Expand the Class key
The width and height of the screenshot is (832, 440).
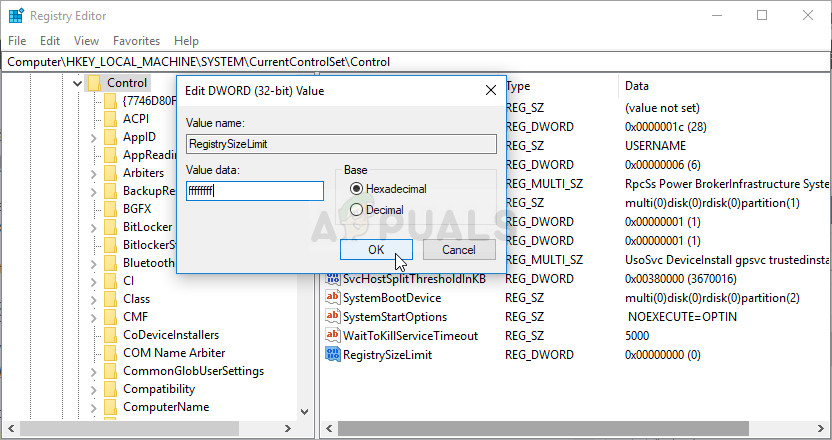coord(94,300)
